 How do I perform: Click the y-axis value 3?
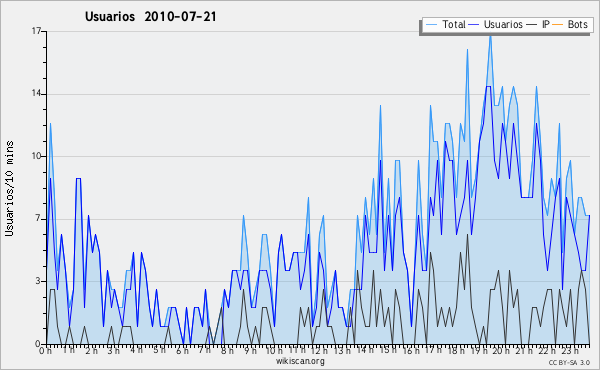[38, 281]
